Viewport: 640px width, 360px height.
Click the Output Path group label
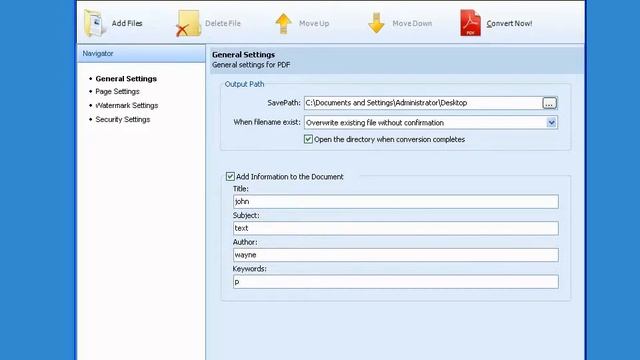pos(244,84)
